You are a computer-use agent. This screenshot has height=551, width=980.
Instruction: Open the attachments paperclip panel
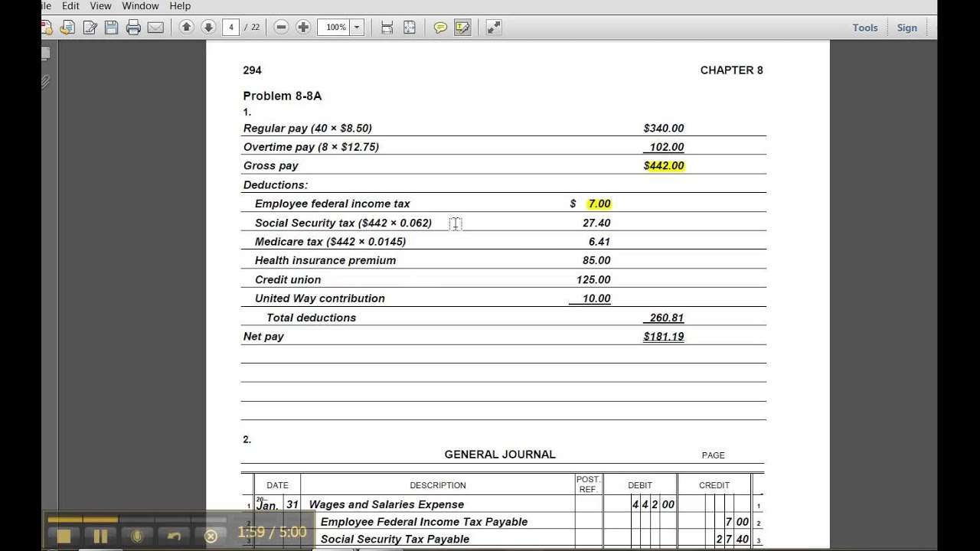point(45,82)
